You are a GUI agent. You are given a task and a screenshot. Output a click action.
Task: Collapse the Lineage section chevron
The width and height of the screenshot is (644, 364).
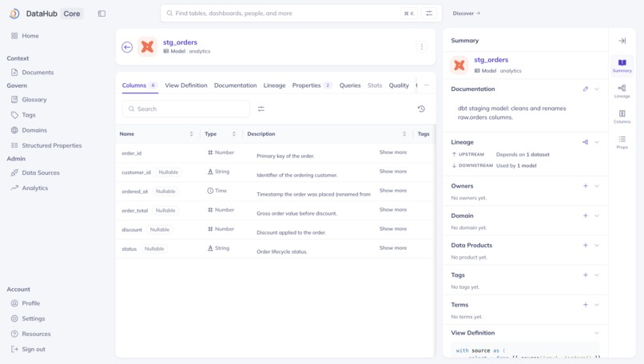[597, 142]
